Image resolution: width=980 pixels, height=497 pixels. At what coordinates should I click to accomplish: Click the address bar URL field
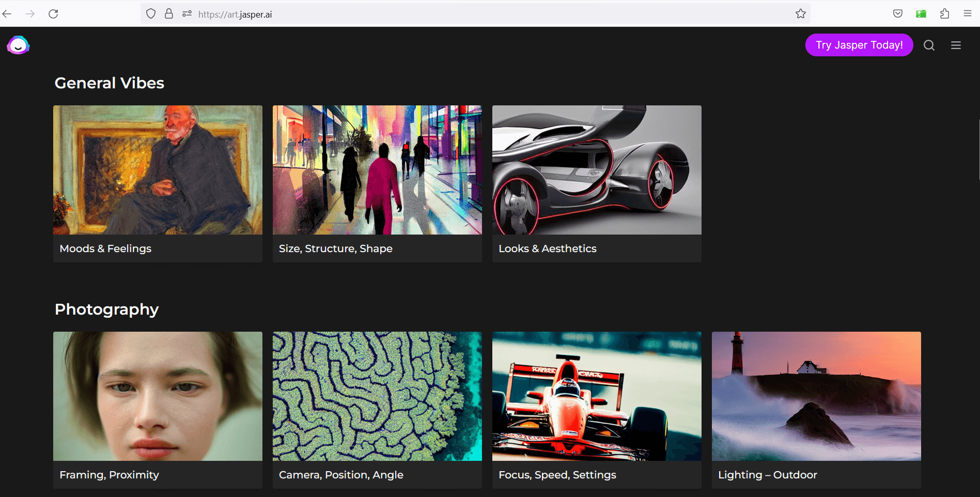[465, 14]
